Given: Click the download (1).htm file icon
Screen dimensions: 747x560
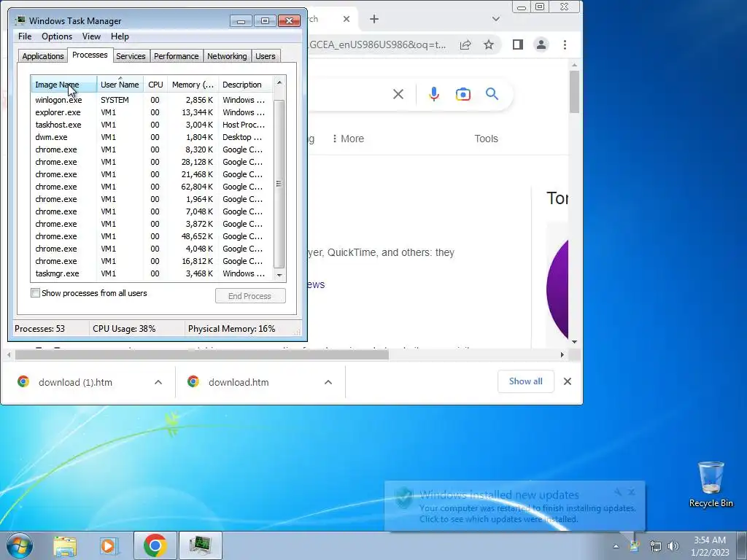Looking at the screenshot, I should pyautogui.click(x=23, y=382).
